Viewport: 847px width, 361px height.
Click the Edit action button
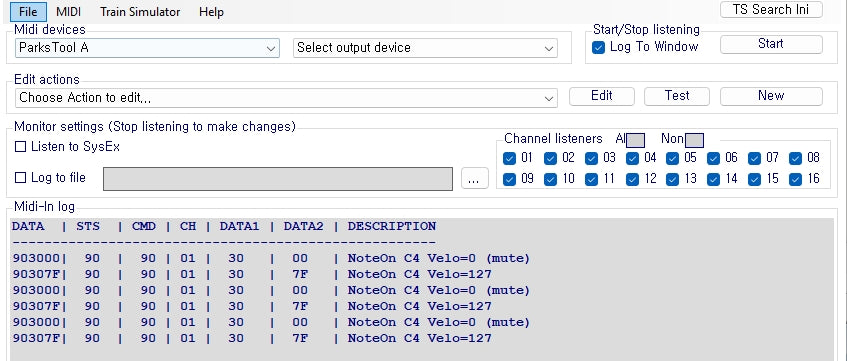click(x=602, y=96)
